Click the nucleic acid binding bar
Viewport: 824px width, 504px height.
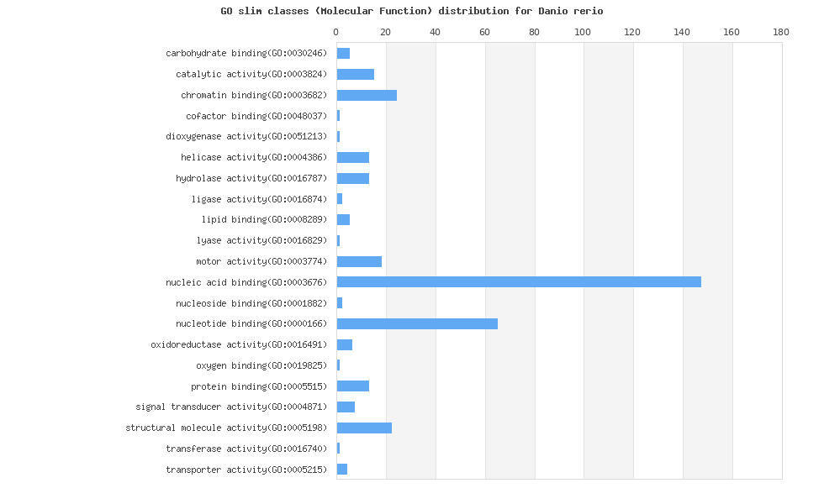pyautogui.click(x=519, y=282)
